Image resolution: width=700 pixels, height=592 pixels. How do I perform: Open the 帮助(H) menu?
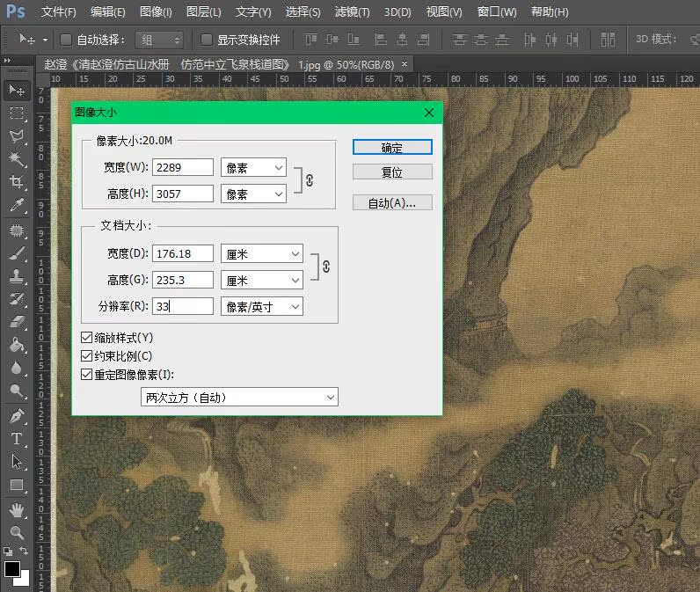[x=550, y=11]
